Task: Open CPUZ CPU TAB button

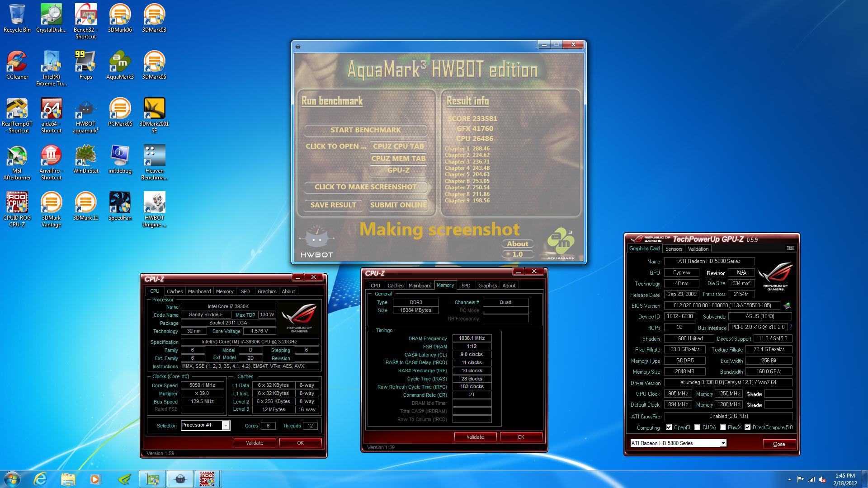Action: pos(398,146)
